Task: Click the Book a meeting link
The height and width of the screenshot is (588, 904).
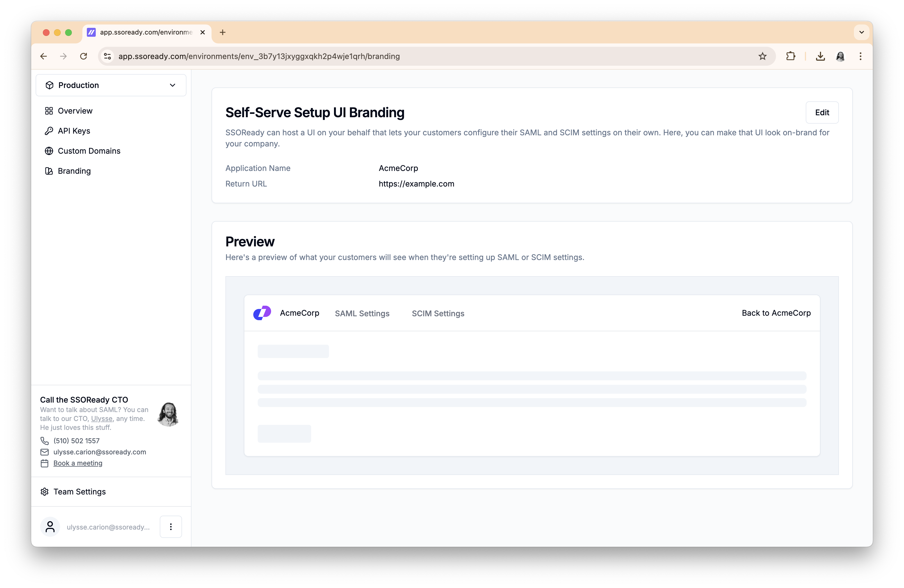Action: pyautogui.click(x=78, y=463)
